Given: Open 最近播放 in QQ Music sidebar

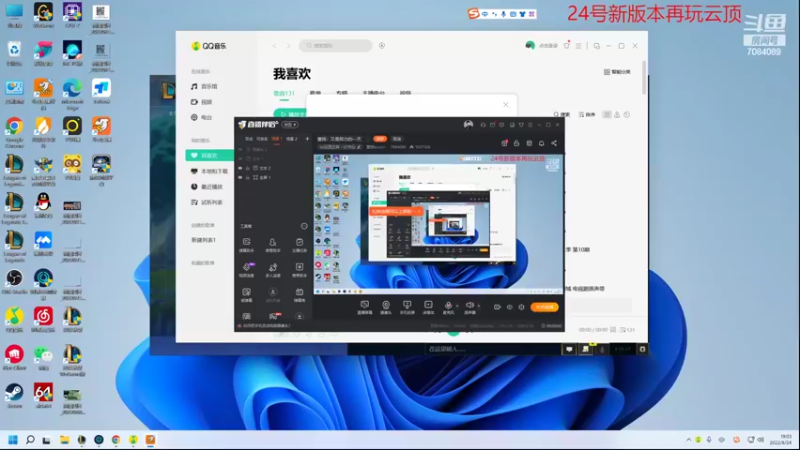Looking at the screenshot, I should (x=207, y=187).
